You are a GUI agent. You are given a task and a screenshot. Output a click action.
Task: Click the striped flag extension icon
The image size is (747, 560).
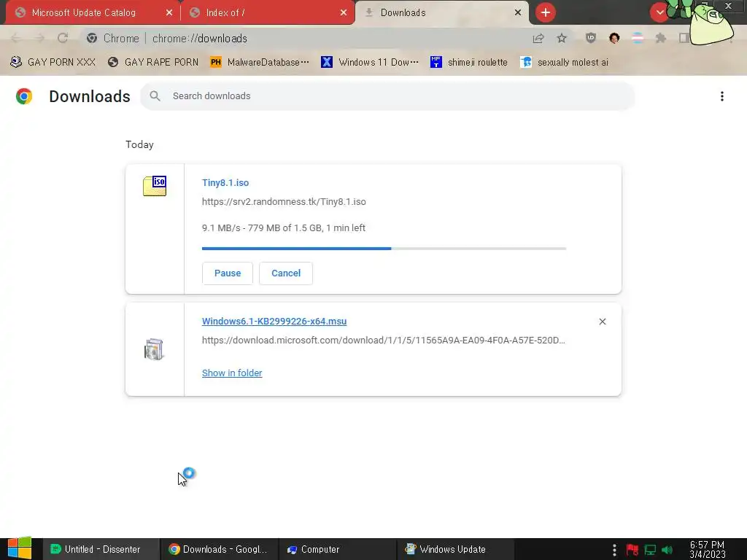(638, 39)
